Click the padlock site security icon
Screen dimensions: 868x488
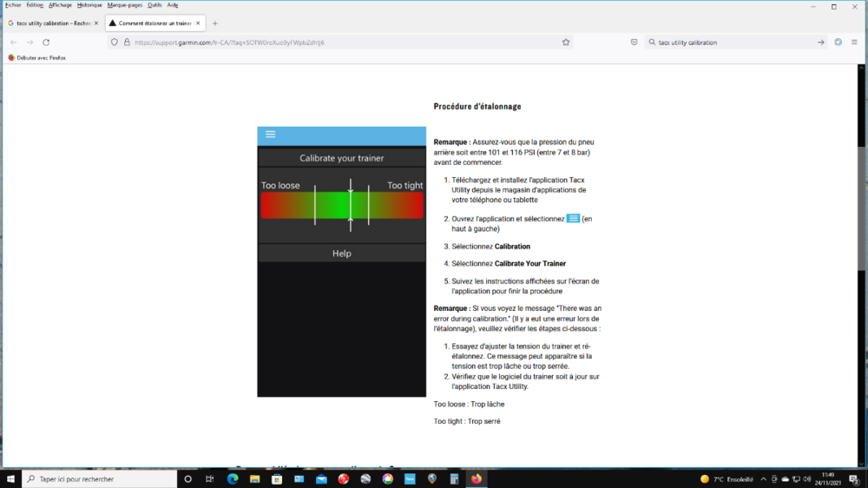pyautogui.click(x=127, y=42)
